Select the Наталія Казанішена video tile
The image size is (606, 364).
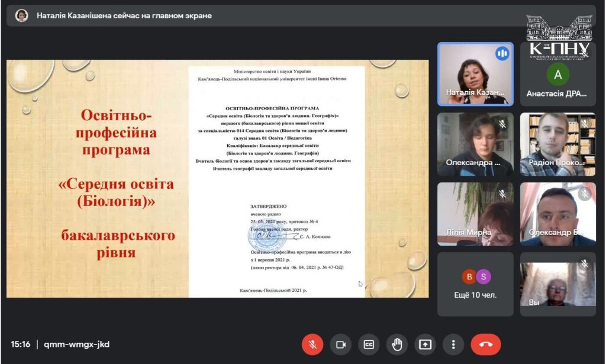(x=475, y=74)
